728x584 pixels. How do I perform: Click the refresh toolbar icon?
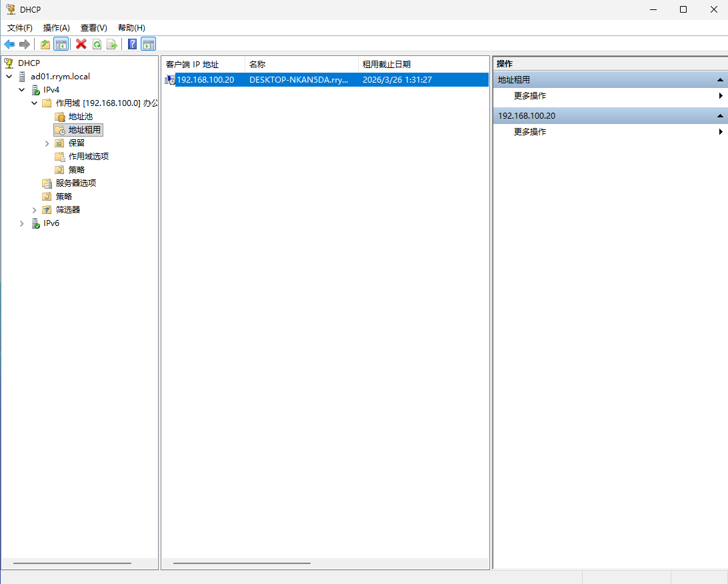97,44
